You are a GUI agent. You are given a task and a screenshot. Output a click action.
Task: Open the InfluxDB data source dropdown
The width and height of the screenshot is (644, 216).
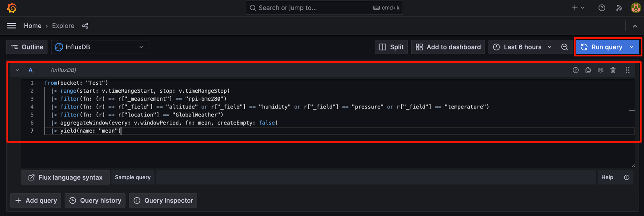tap(99, 47)
